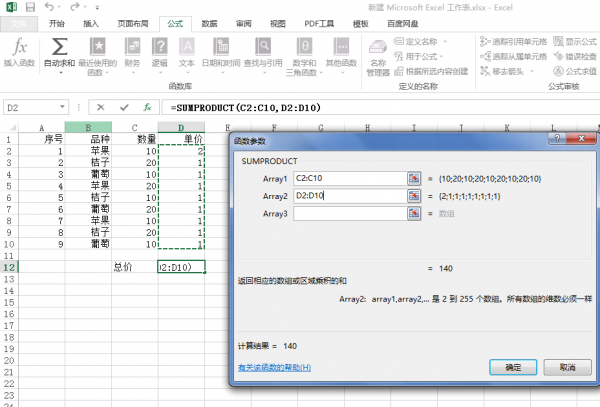Expand the Undo history dropdown arrow

(x=59, y=7)
